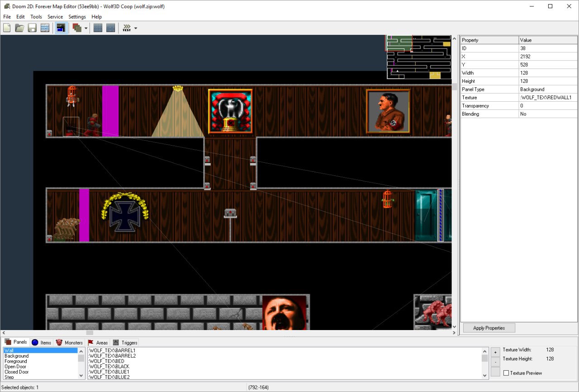The height and width of the screenshot is (392, 579).
Task: Choose the :WOLF_TEX\BARREL1 texture
Action: [x=285, y=350]
